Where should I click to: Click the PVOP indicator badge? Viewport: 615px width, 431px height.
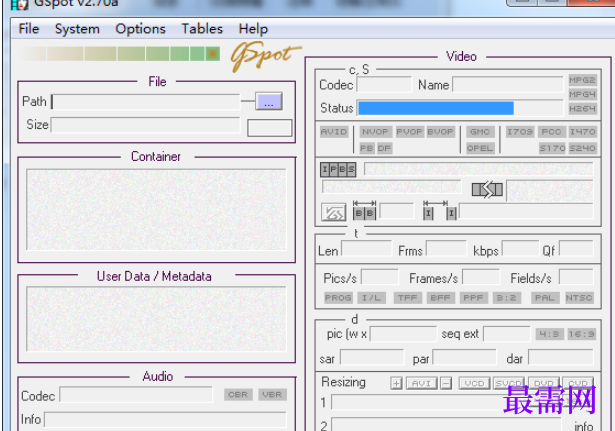coord(409,132)
